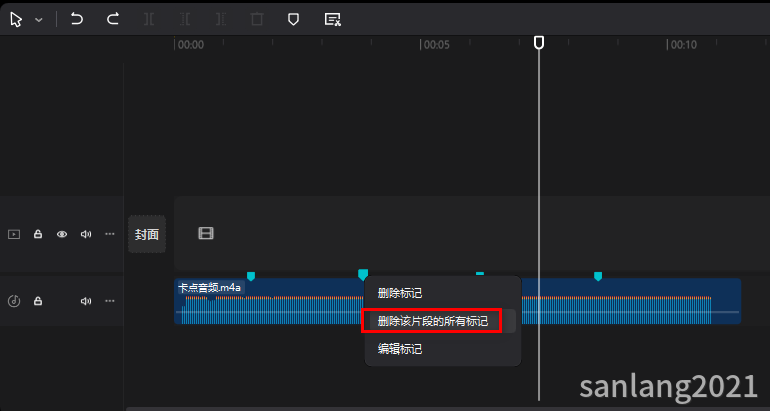
Task: Click the 00:10 mark on the time ruler
Action: pos(684,45)
